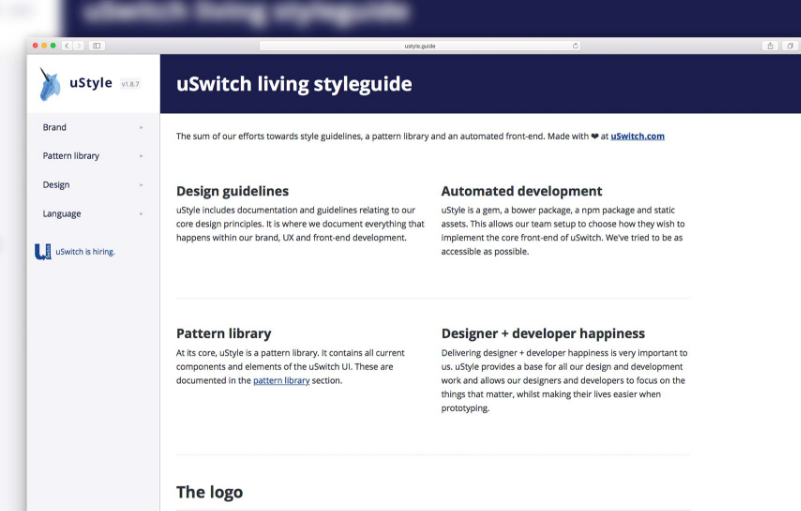Follow the pattern library inline link
The image size is (801, 511).
point(281,381)
